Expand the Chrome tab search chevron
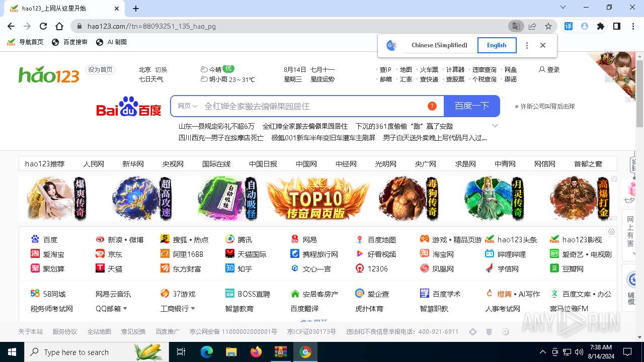Screen dimensions: 644x362 coord(562,8)
